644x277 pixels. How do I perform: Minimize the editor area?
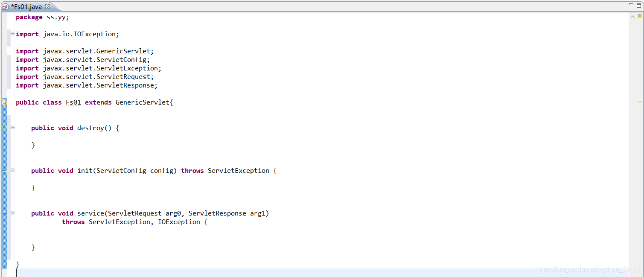click(x=632, y=4)
